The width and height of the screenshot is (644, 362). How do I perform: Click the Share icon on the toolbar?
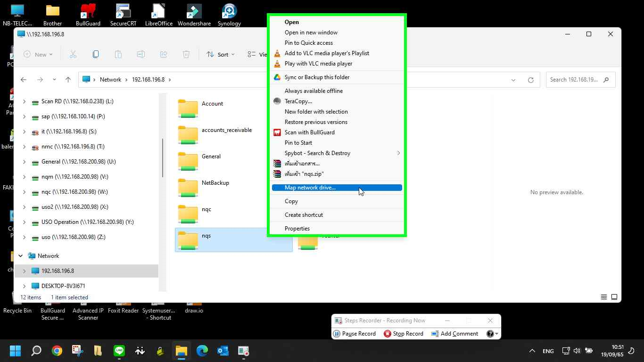coord(164,54)
